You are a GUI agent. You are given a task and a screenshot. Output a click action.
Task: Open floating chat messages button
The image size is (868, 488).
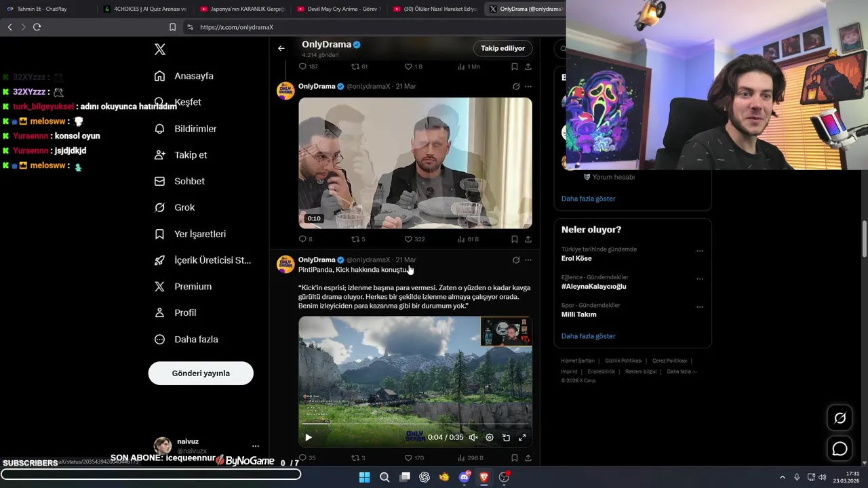840,449
